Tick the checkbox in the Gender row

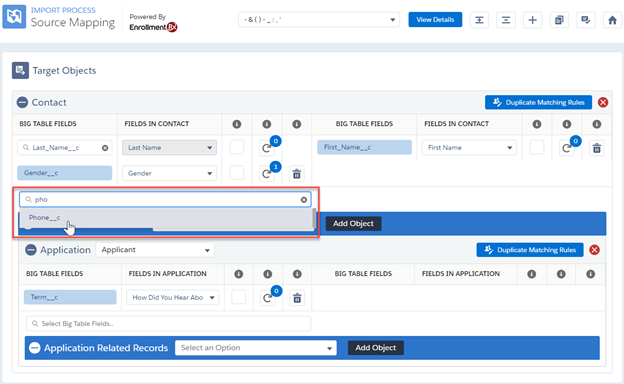[237, 173]
